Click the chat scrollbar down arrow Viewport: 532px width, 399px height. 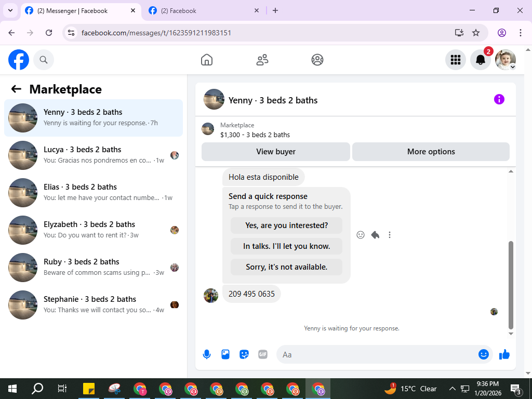[511, 334]
